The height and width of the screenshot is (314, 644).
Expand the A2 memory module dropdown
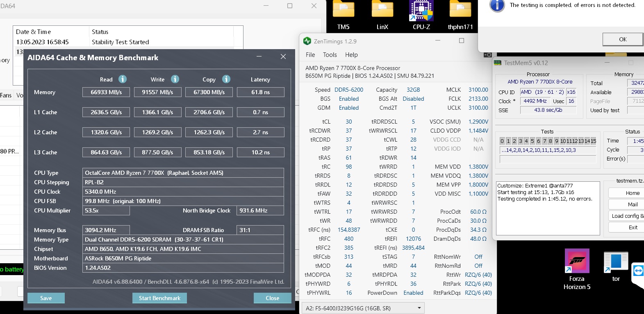(x=362, y=308)
